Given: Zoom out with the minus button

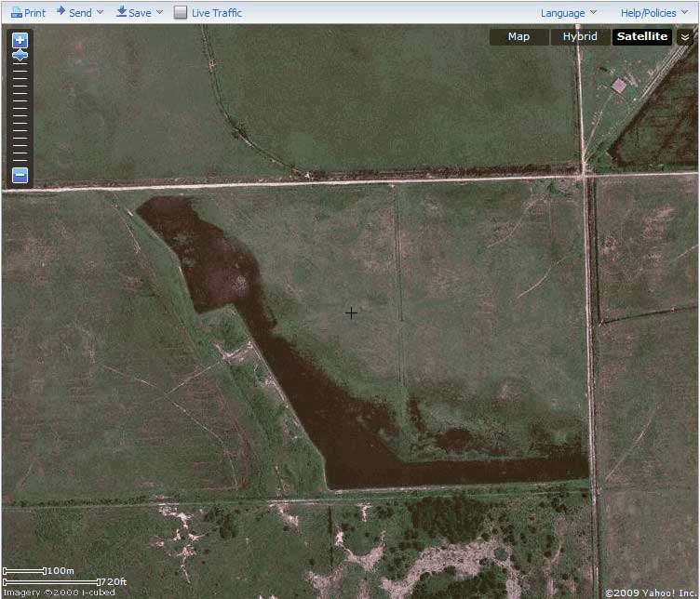Looking at the screenshot, I should tap(20, 175).
